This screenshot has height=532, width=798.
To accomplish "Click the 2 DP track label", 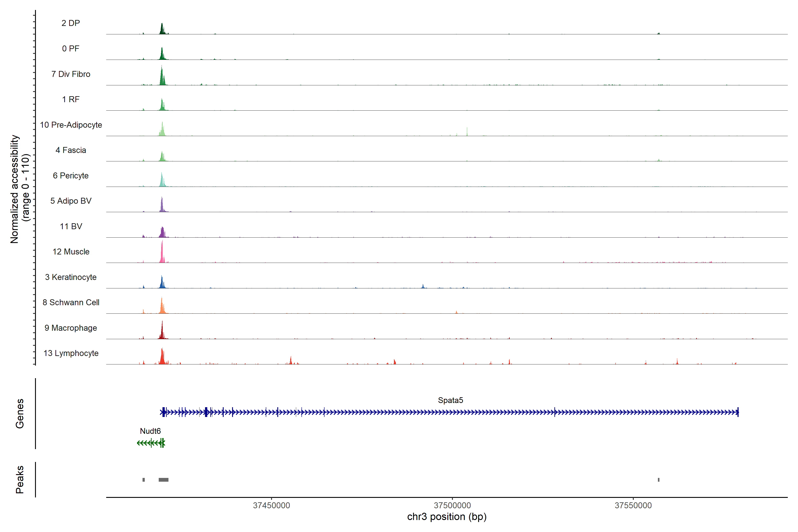I will pos(70,23).
